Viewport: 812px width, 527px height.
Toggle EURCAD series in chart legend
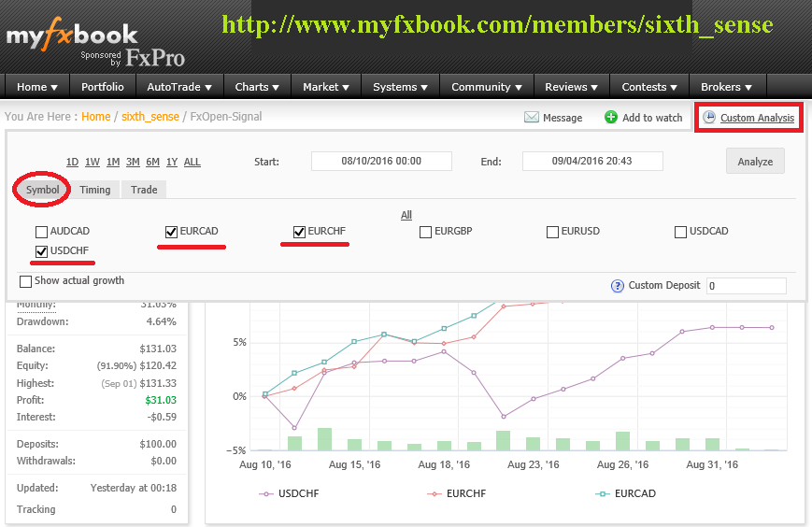pyautogui.click(x=626, y=493)
